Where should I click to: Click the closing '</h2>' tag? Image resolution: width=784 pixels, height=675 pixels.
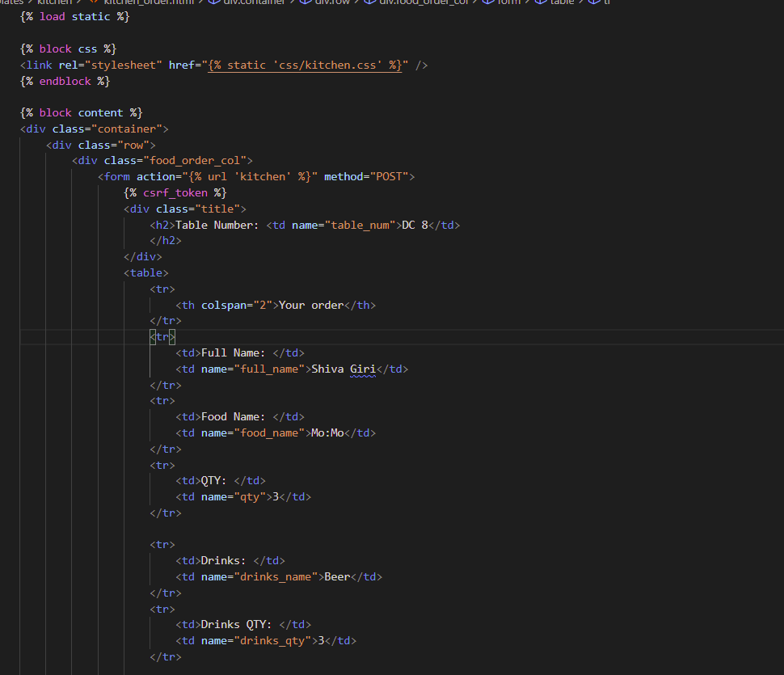click(166, 241)
